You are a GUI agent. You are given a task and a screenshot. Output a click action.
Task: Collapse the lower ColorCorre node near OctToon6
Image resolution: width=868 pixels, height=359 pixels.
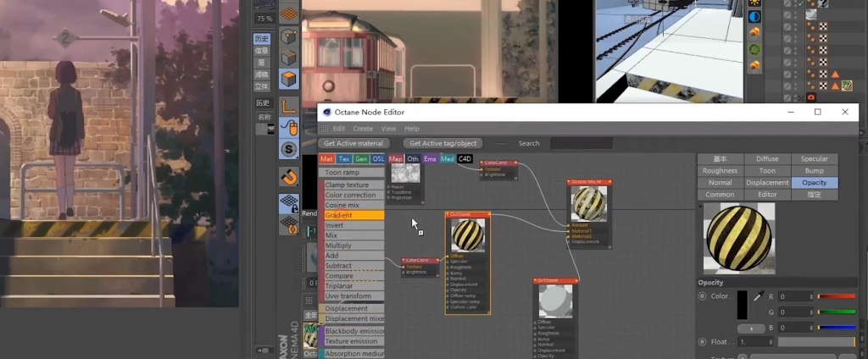click(x=404, y=260)
